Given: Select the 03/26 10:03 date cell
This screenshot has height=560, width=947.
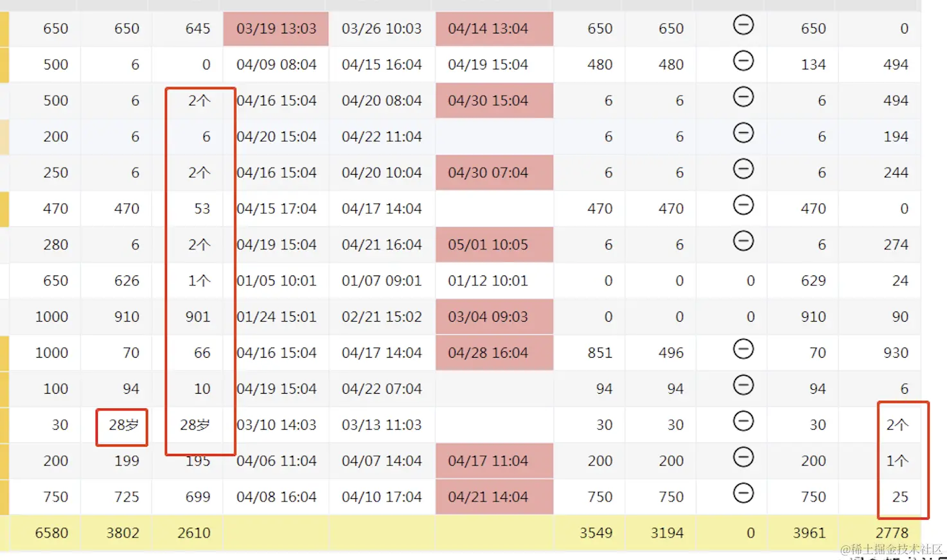Looking at the screenshot, I should click(x=382, y=29).
